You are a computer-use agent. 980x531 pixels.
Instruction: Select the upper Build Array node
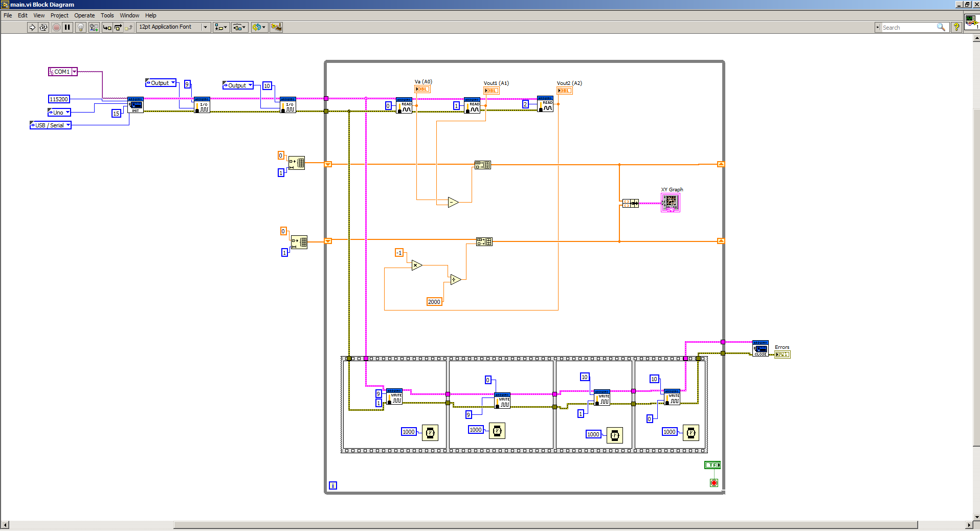(483, 165)
